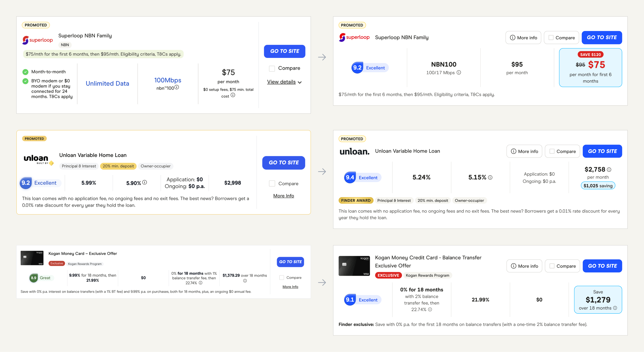Click the info icon beside the 5.15% rate

point(490,178)
